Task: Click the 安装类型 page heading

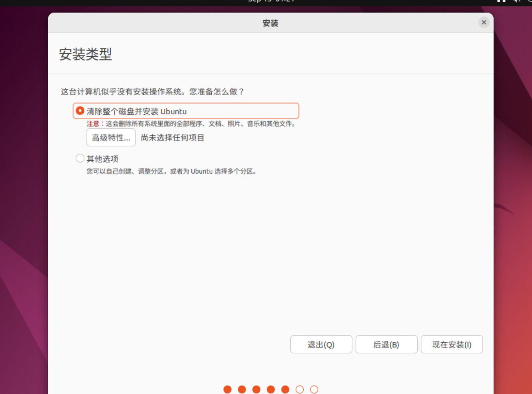Action: point(86,54)
